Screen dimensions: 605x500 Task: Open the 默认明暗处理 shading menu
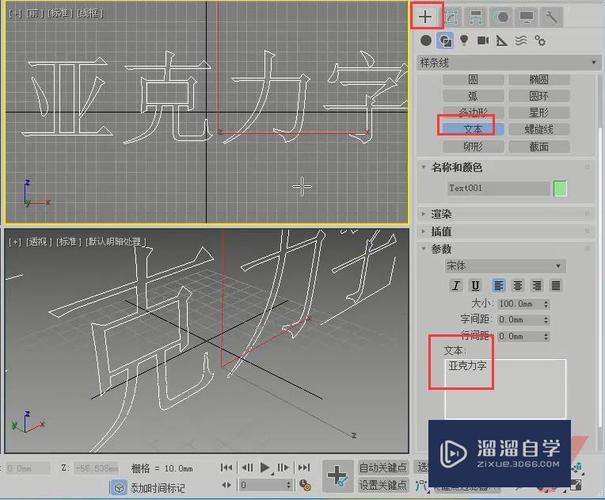pyautogui.click(x=115, y=242)
